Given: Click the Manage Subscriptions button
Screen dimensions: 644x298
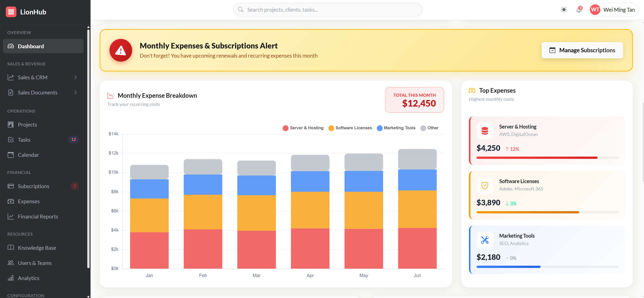Looking at the screenshot, I should 582,50.
